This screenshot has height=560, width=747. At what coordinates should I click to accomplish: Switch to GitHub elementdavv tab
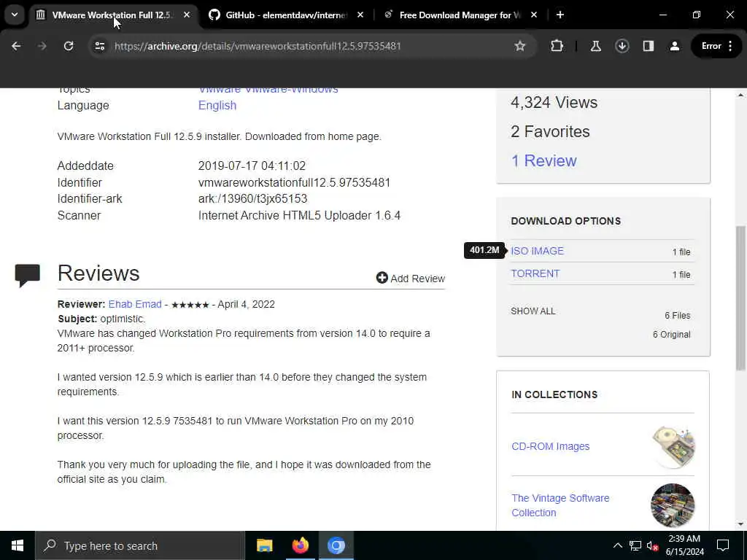tap(286, 15)
